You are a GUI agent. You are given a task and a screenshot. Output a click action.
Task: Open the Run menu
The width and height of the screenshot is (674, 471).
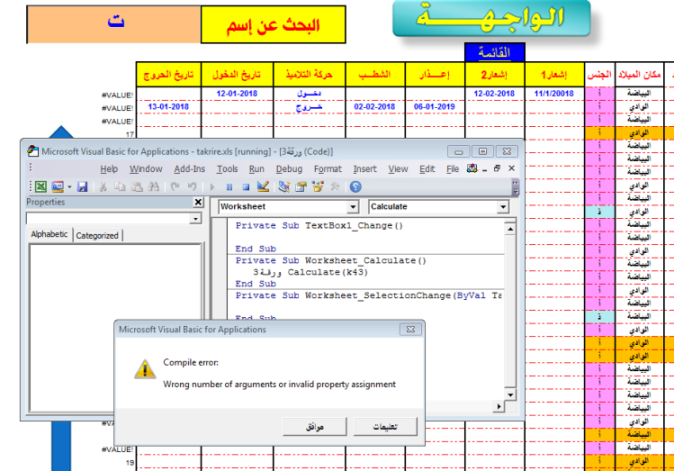click(257, 169)
